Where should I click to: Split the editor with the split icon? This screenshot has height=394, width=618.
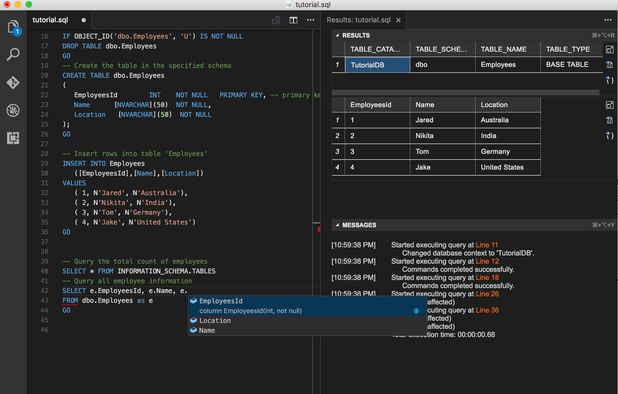pyautogui.click(x=293, y=20)
